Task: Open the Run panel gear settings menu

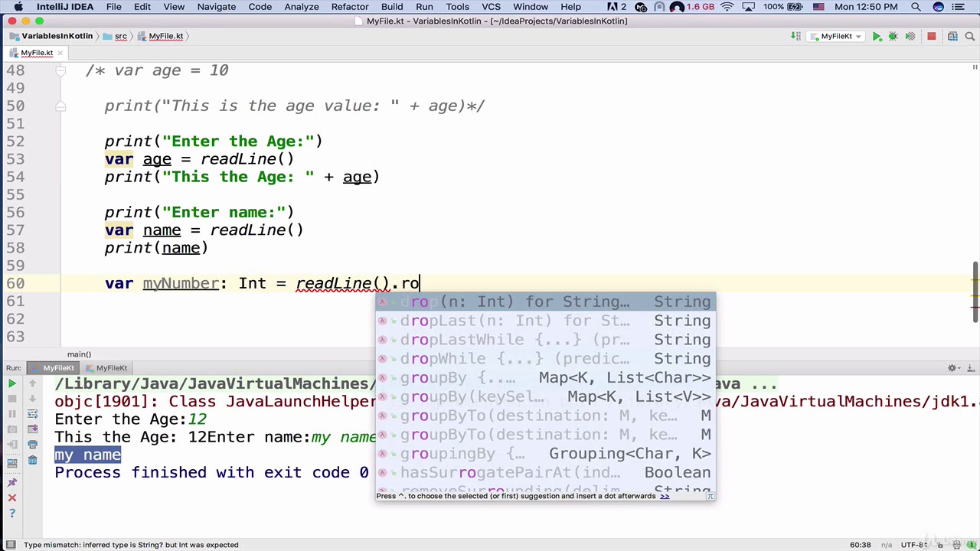Action: coord(954,368)
